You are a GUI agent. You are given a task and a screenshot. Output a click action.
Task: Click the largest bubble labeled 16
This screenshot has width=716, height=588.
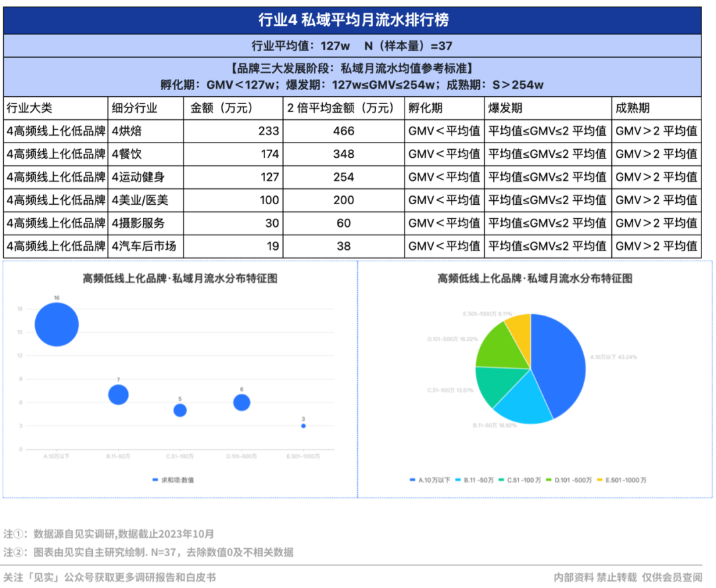pyautogui.click(x=56, y=325)
